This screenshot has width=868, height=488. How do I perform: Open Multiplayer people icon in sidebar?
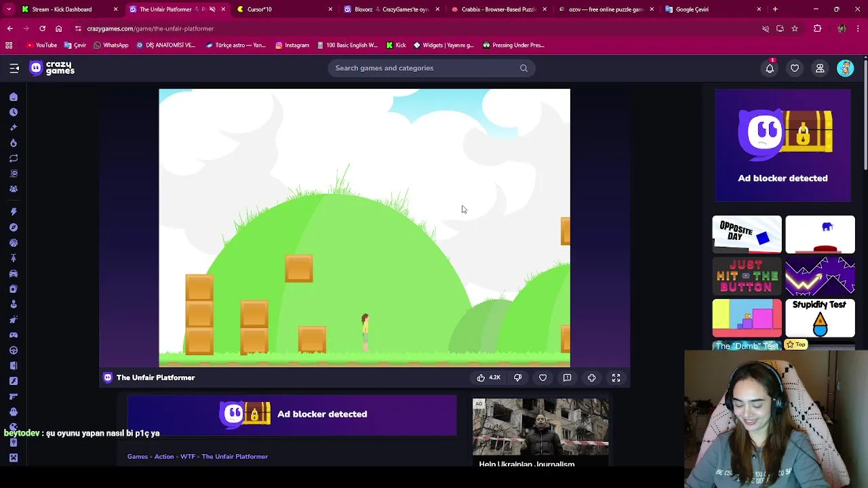pyautogui.click(x=14, y=189)
